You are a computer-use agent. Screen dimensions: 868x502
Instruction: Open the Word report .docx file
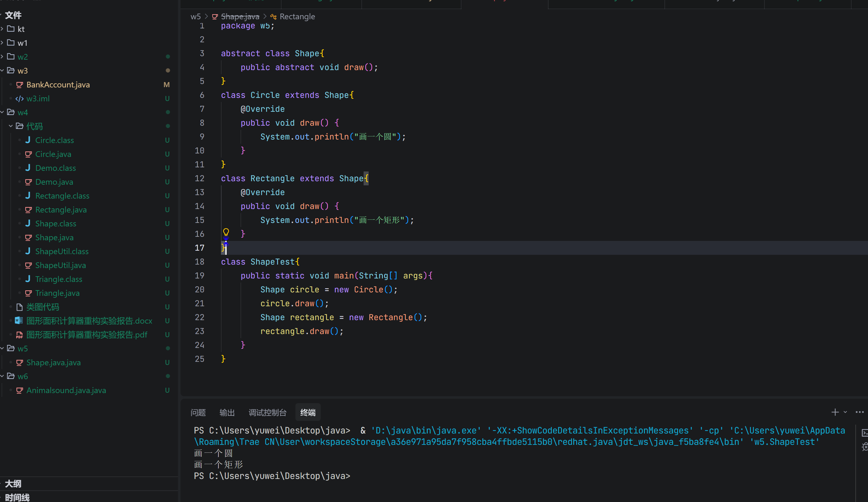pos(89,321)
